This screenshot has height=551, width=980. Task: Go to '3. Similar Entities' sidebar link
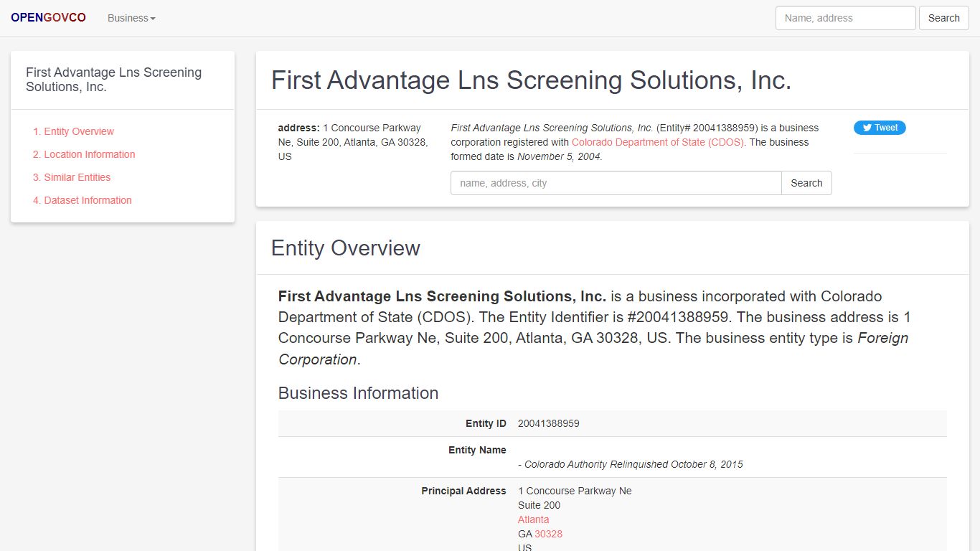point(72,177)
